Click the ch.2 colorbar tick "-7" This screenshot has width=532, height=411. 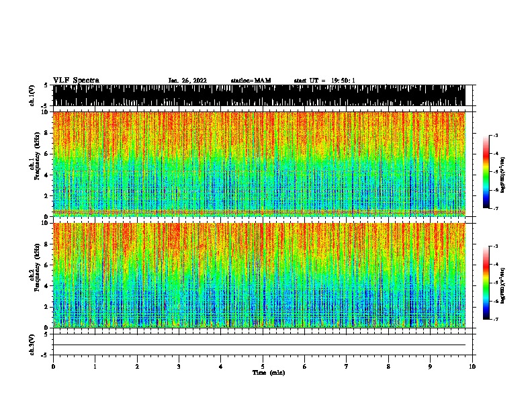[x=496, y=319]
